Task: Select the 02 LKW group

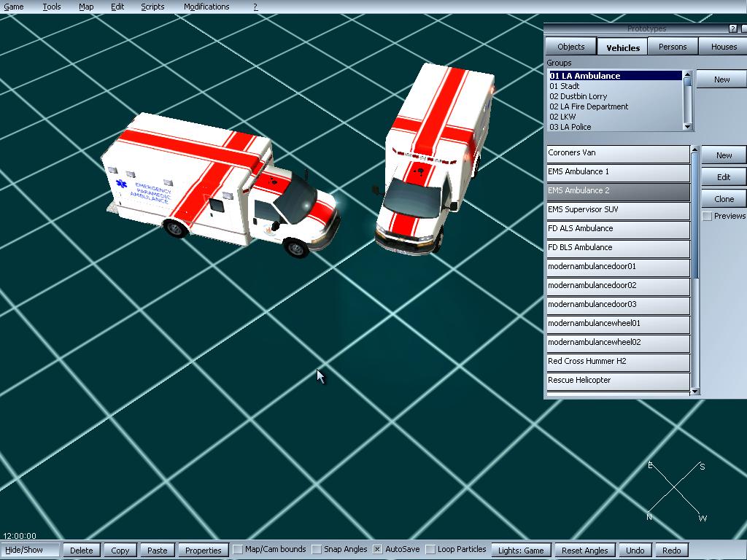Action: pyautogui.click(x=615, y=117)
